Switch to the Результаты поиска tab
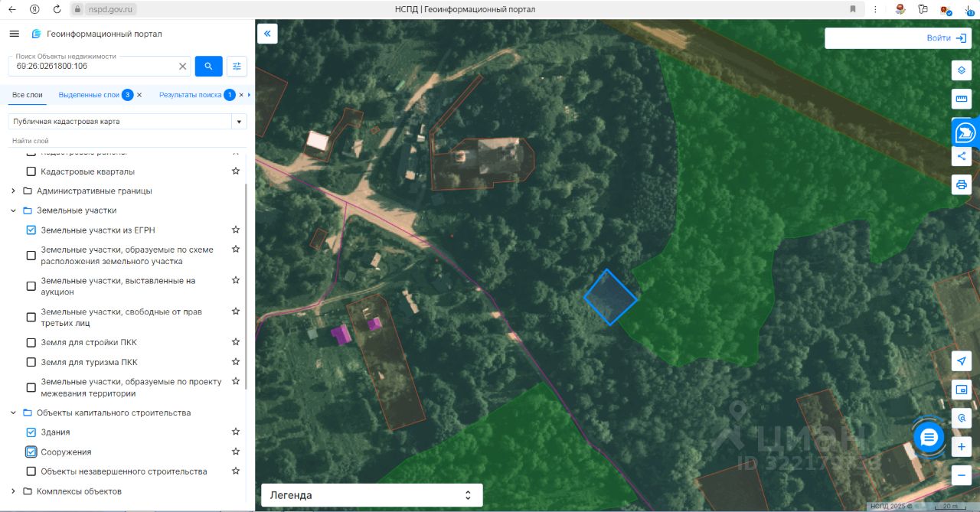This screenshot has width=980, height=512. 190,95
